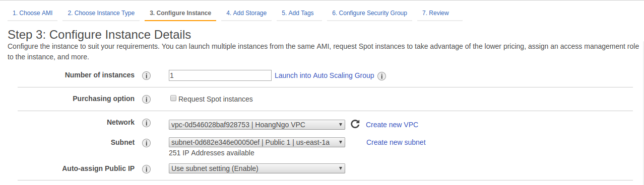Open the Network VPC dropdown
644x185 pixels.
point(257,125)
